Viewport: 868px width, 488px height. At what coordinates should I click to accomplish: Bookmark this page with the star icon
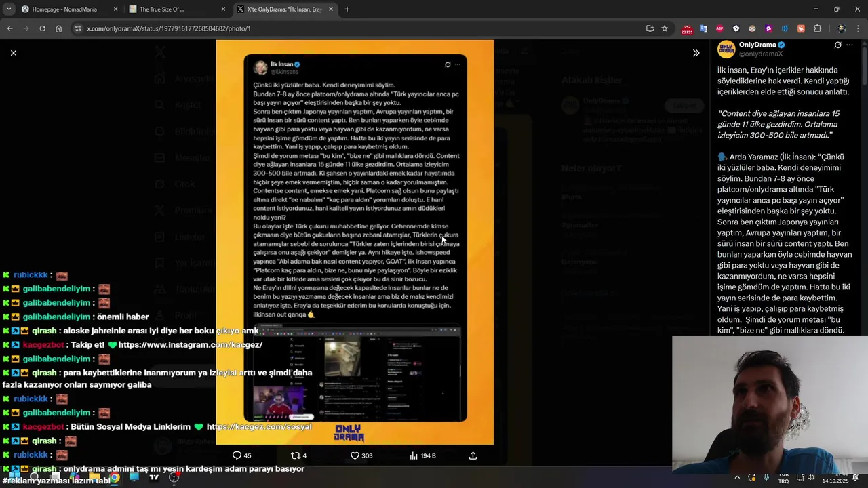(665, 28)
